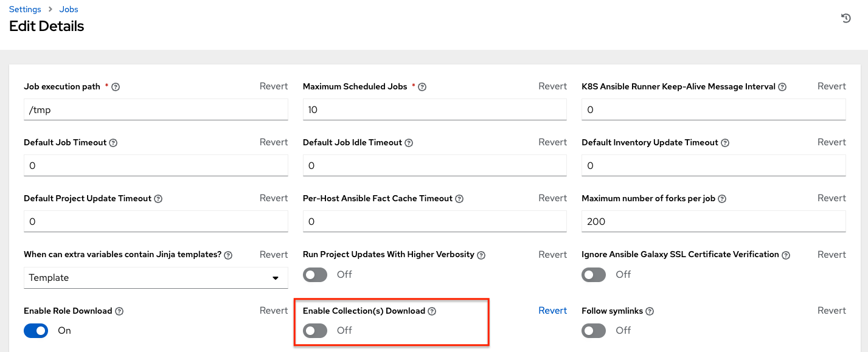View help for K8S Ansible Runner Keep-Alive Message Interval
The width and height of the screenshot is (868, 352).
point(782,86)
